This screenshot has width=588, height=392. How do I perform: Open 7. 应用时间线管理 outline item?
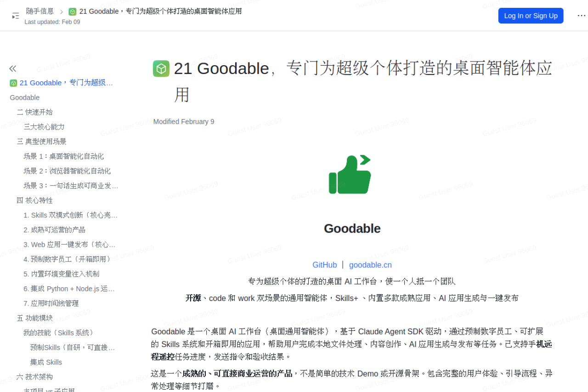click(x=51, y=303)
